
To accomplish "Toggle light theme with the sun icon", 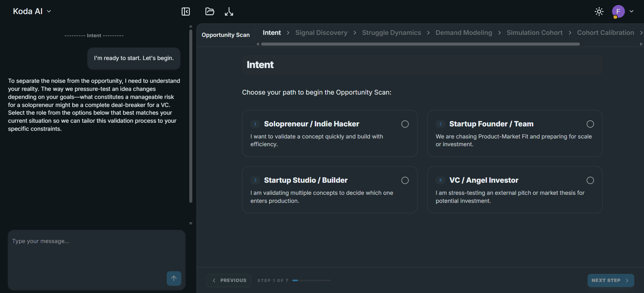I will tap(599, 12).
